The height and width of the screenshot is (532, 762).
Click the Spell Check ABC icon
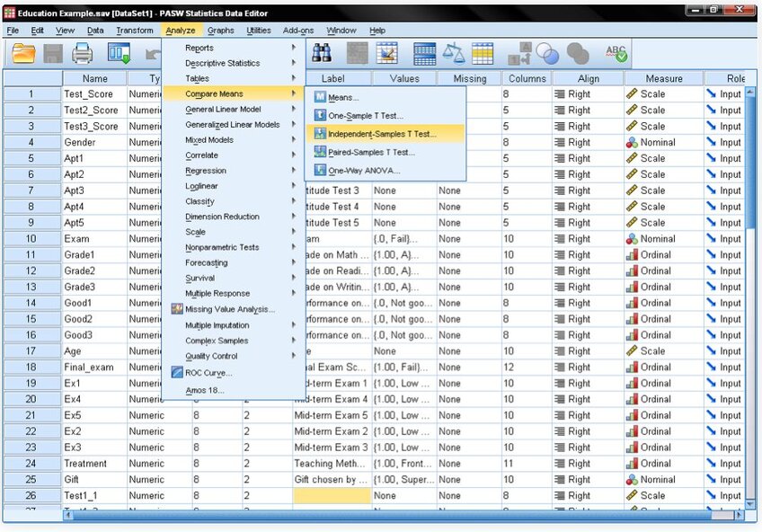click(616, 54)
